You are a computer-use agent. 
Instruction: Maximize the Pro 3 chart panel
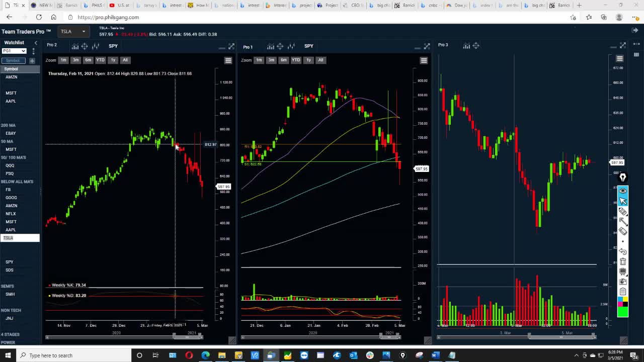tap(623, 45)
